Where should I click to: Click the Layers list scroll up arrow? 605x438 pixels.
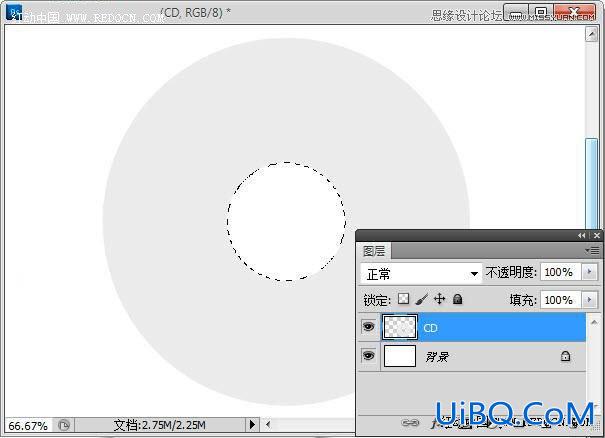point(594,322)
